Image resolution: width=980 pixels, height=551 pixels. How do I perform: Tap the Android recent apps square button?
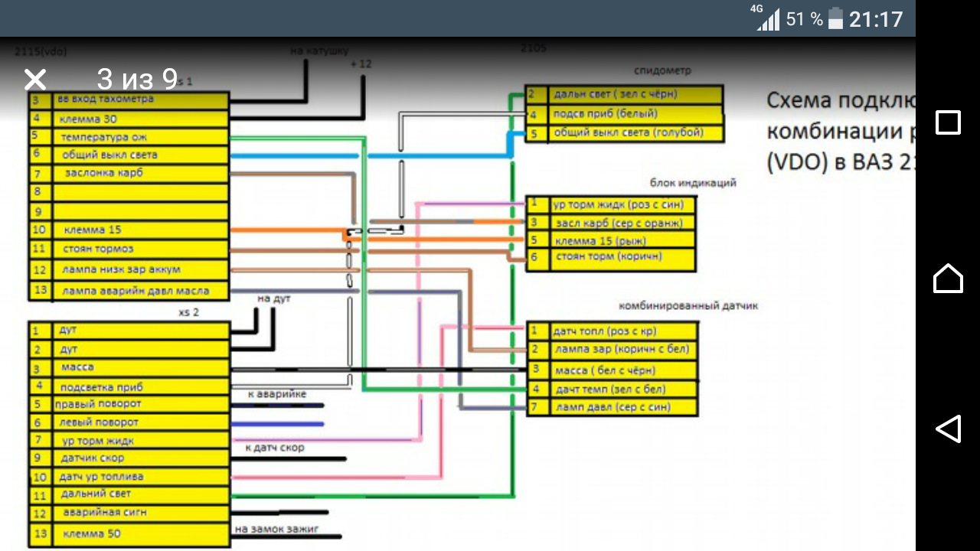948,122
